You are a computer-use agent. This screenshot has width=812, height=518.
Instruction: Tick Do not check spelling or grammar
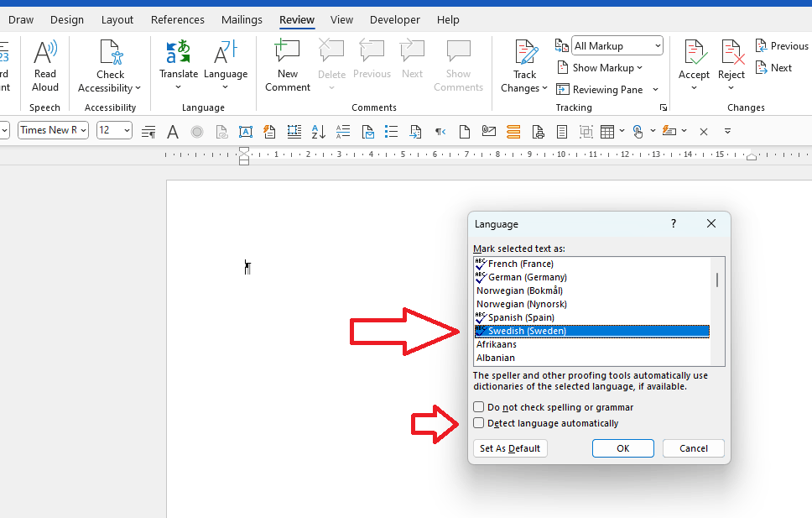pos(478,407)
